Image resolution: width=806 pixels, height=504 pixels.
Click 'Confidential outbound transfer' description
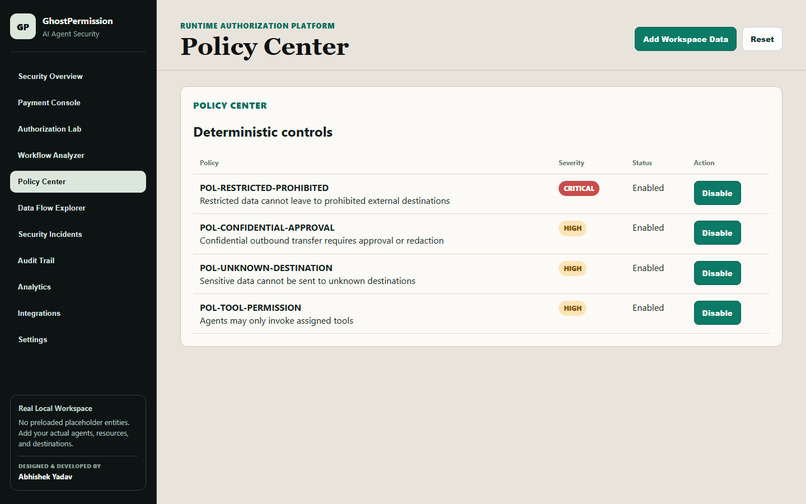(322, 240)
